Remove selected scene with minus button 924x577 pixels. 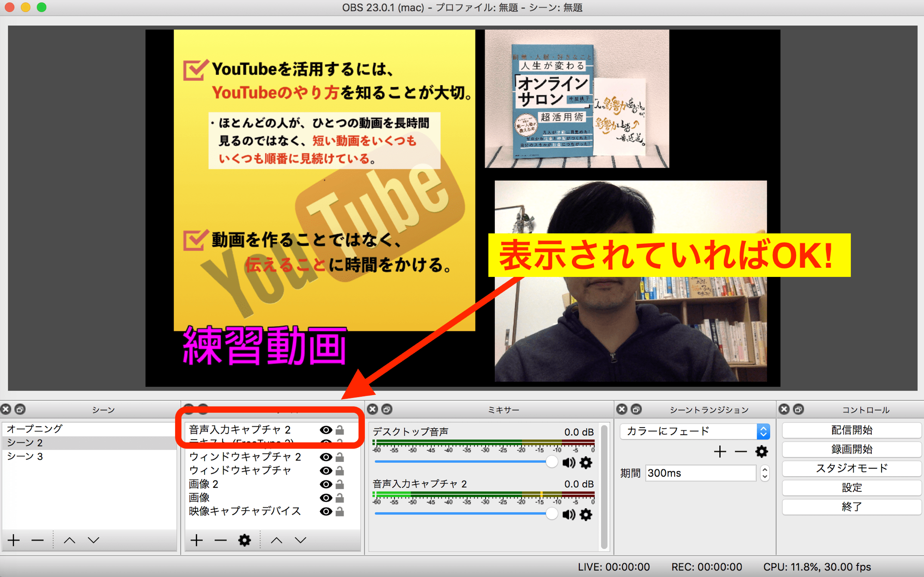tap(38, 540)
